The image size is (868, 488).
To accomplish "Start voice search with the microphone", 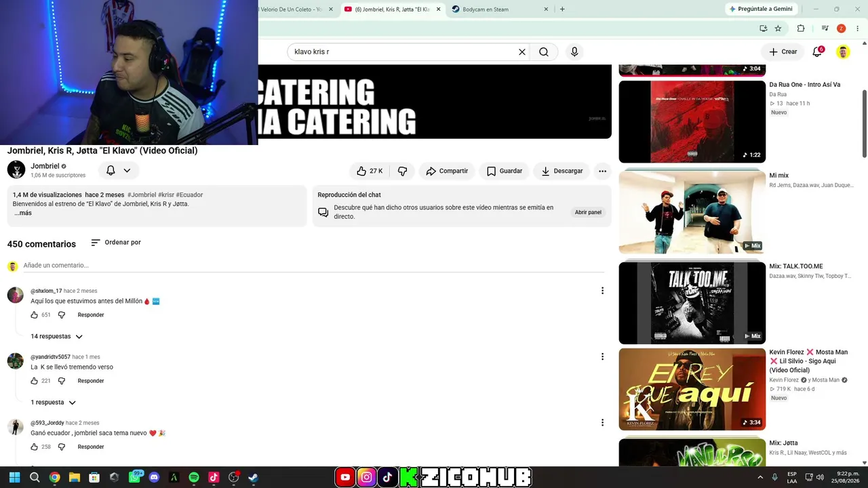I will (574, 52).
